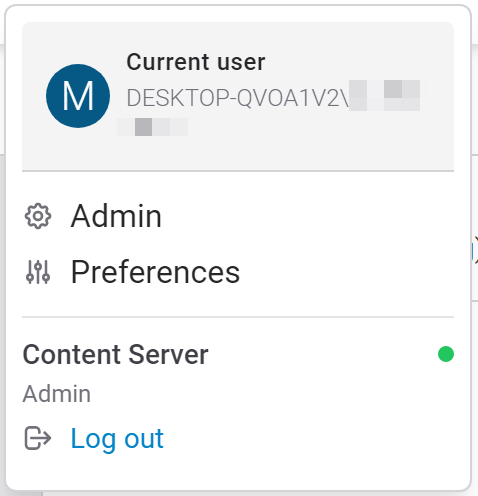478x496 pixels.
Task: Click the Admin role text under Content Server
Action: tap(57, 394)
